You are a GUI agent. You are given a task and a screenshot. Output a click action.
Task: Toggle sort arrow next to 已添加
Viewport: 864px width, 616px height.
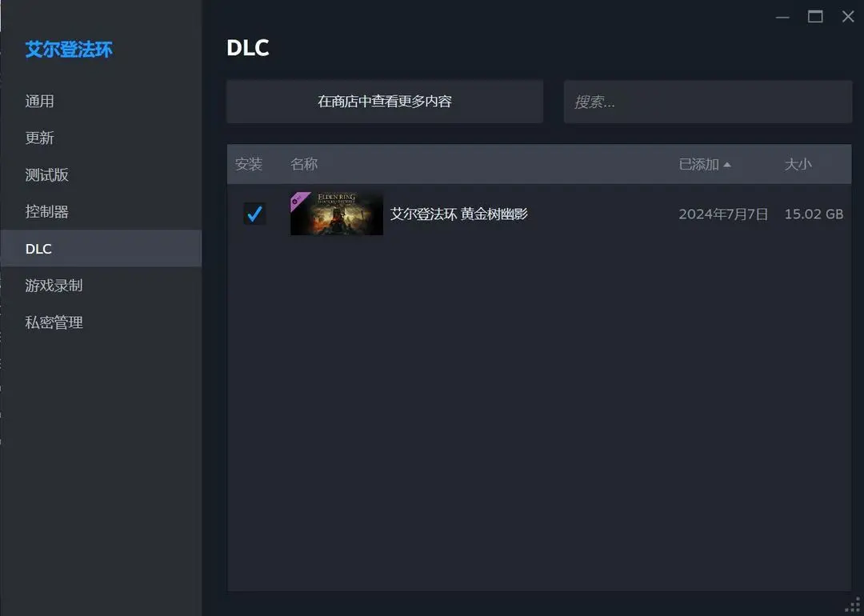click(726, 165)
